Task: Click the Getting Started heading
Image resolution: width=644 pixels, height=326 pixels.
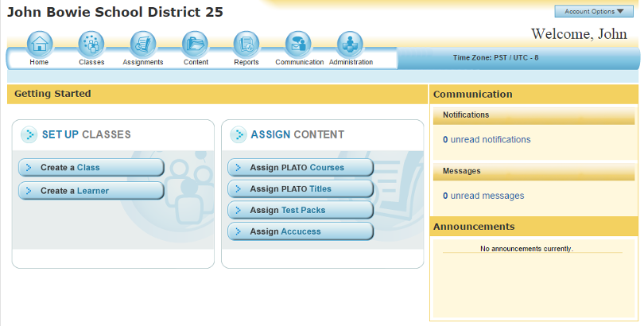Action: (x=52, y=94)
